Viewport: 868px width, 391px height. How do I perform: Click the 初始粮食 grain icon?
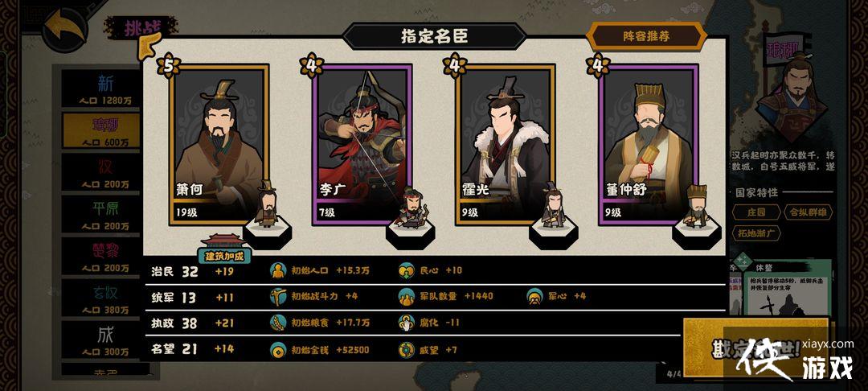[x=278, y=323]
